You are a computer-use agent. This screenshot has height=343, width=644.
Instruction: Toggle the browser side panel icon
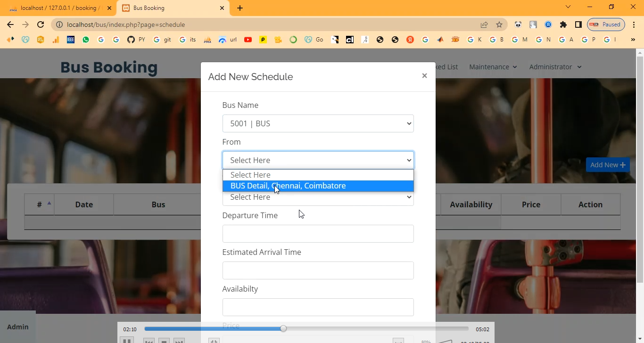[x=578, y=24]
